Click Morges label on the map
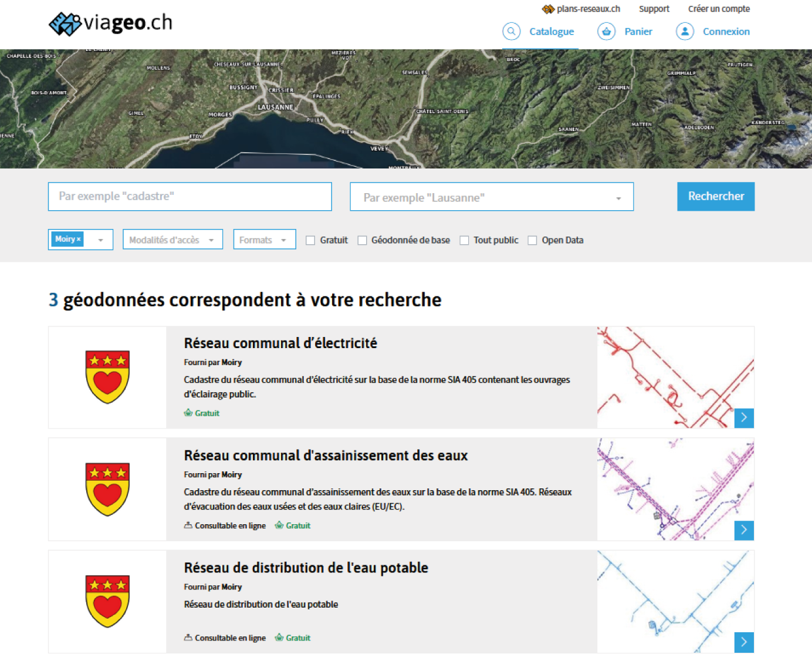 220,114
